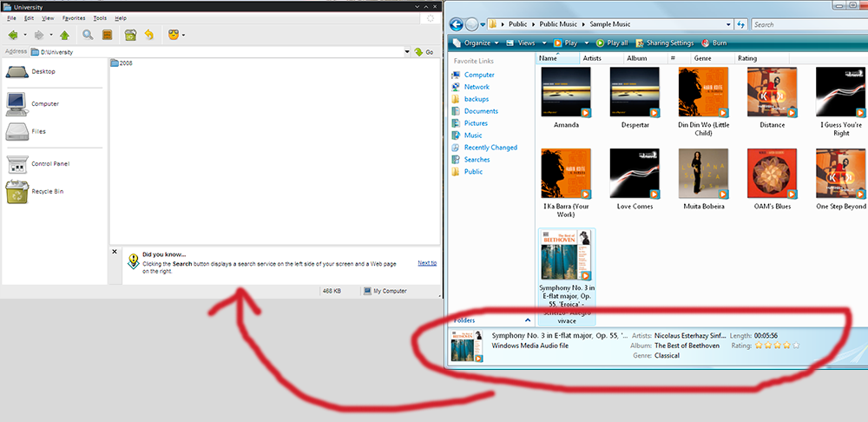Open Search using the magnifier toolbar icon
The height and width of the screenshot is (422, 868).
88,35
